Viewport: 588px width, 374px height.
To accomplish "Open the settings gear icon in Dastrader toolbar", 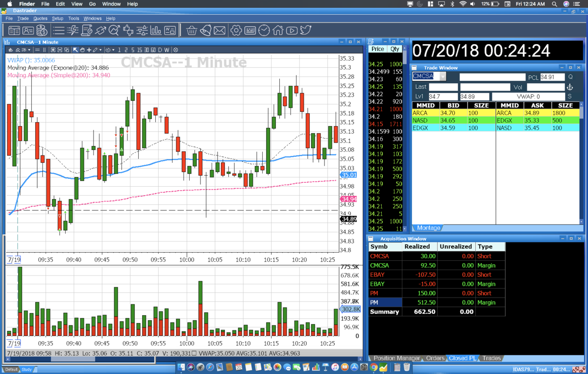I will pos(236,30).
